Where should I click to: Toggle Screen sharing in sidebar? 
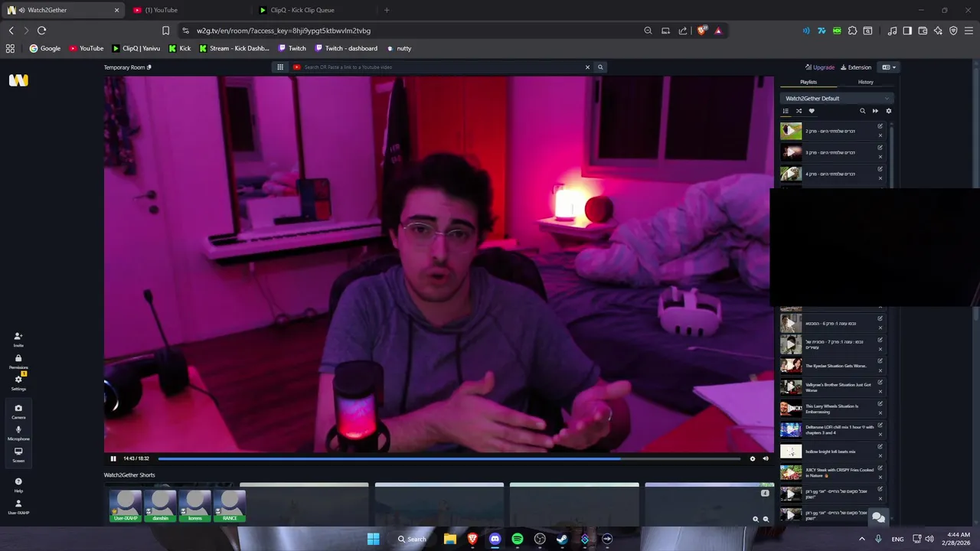pos(18,454)
